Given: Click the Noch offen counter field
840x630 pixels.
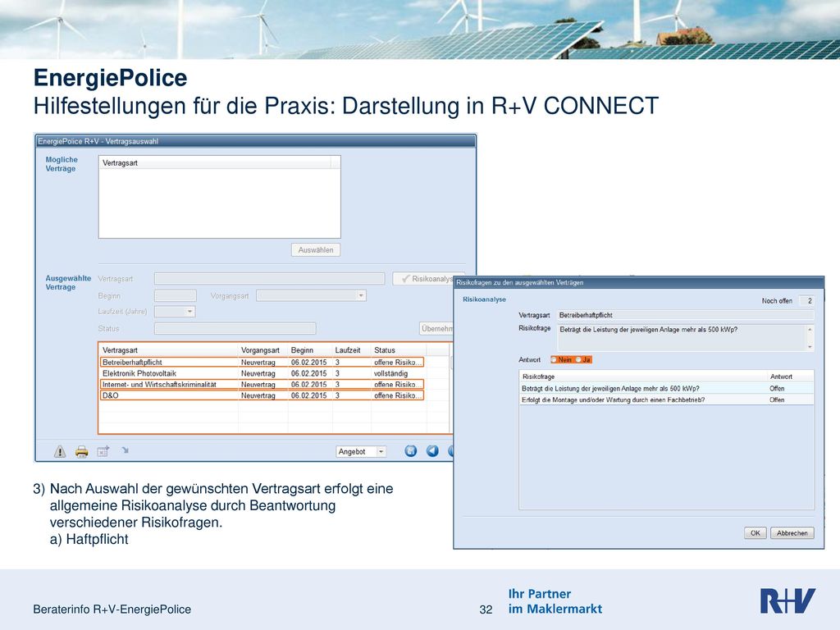Looking at the screenshot, I should tap(806, 301).
